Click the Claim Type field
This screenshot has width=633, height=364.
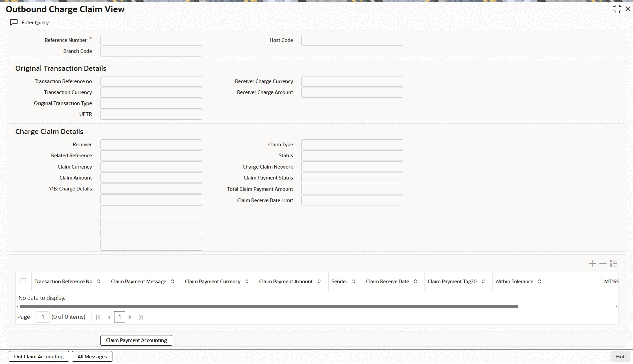[x=352, y=145]
